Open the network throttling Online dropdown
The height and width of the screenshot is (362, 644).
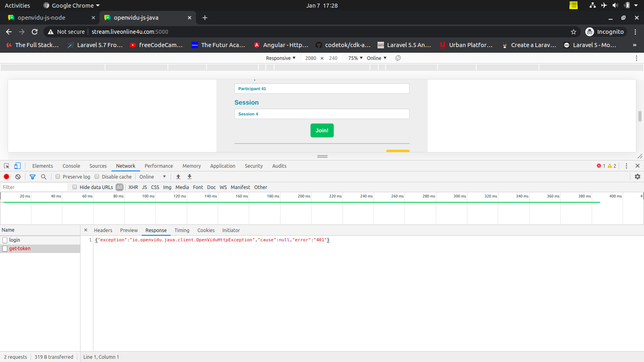click(152, 177)
